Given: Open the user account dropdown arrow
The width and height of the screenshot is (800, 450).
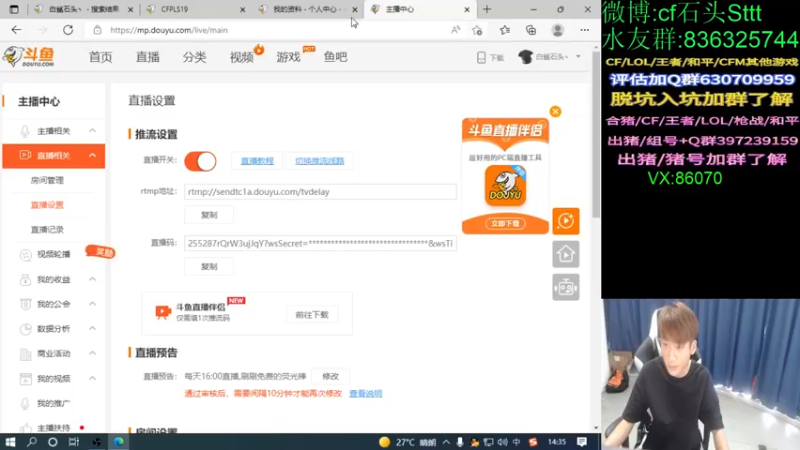Looking at the screenshot, I should click(578, 57).
